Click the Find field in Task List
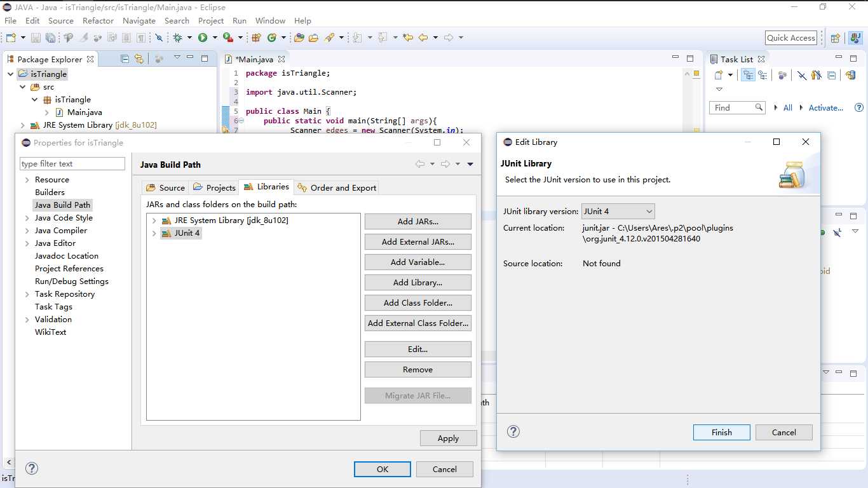 737,107
